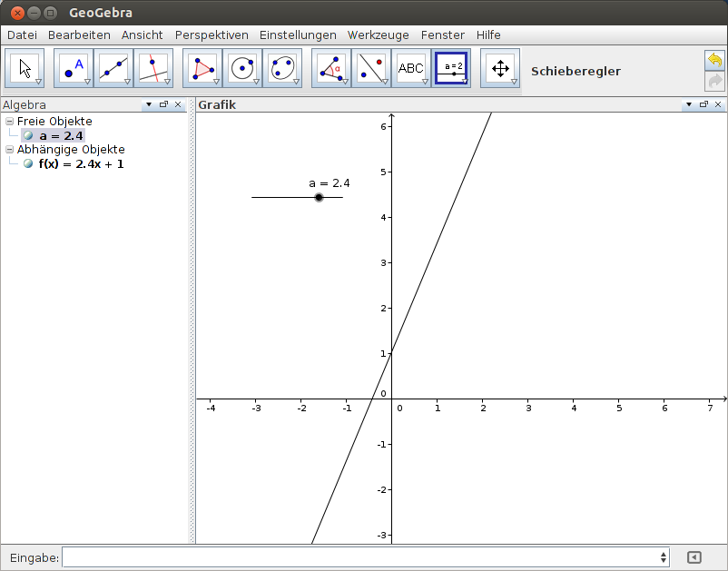The height and width of the screenshot is (571, 728).
Task: Open the Ansicht menu
Action: pyautogui.click(x=142, y=34)
